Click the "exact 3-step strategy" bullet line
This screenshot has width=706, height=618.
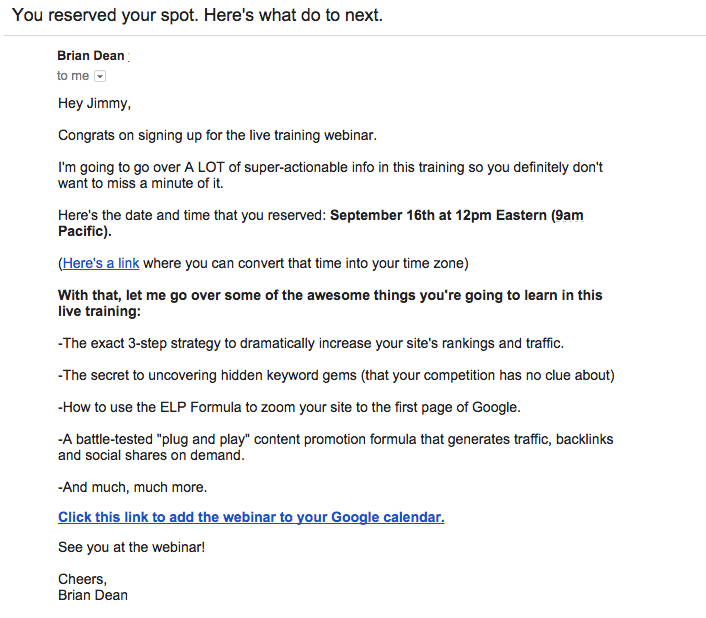coord(311,343)
